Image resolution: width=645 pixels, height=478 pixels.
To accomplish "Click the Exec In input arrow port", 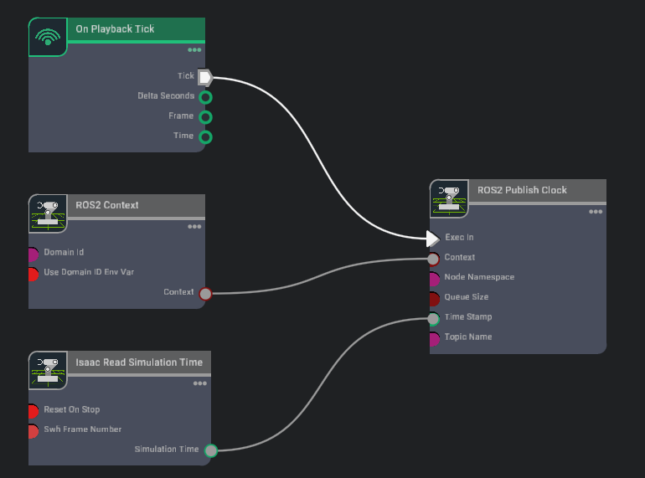I will pos(432,238).
